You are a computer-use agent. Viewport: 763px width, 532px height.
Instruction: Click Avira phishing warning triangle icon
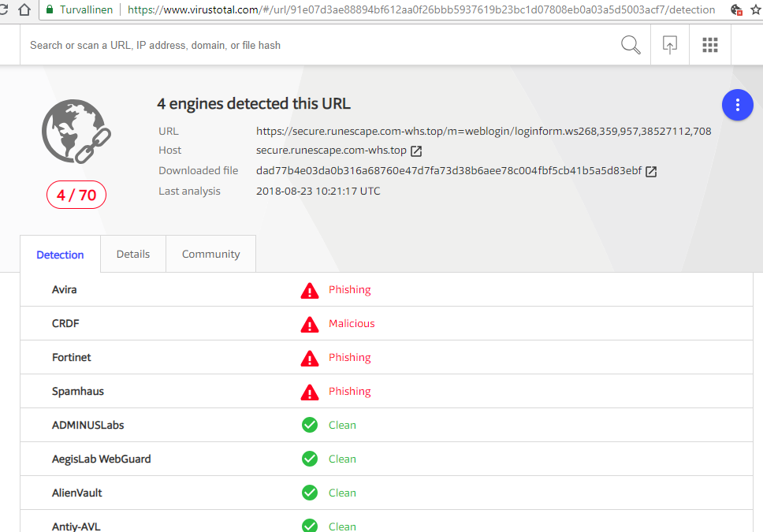click(310, 290)
